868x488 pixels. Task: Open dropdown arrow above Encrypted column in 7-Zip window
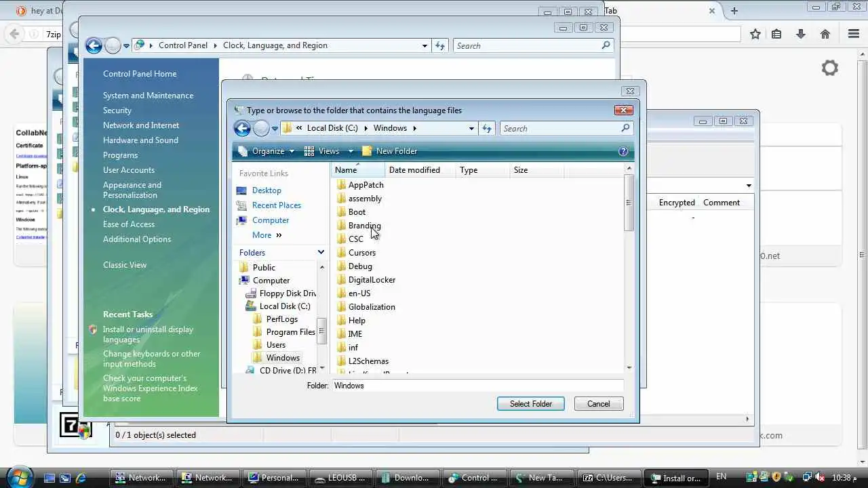749,186
